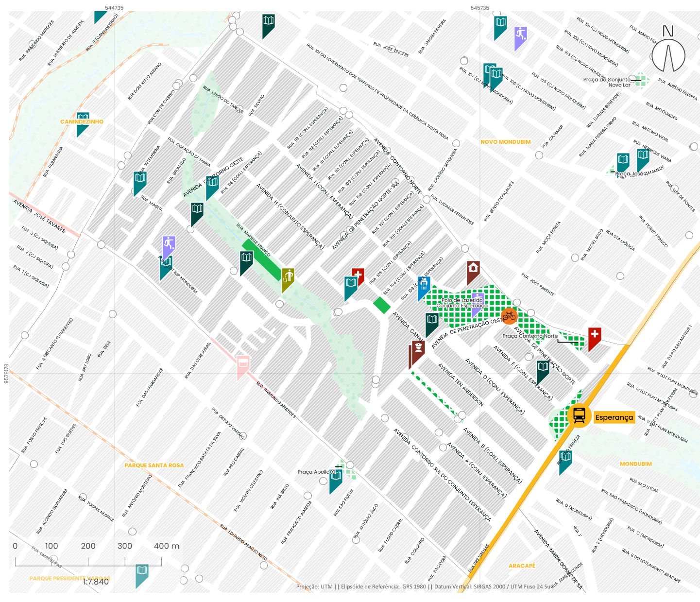Select the Esperança train station icon
Viewport: 700px width, 602px height.
[579, 415]
